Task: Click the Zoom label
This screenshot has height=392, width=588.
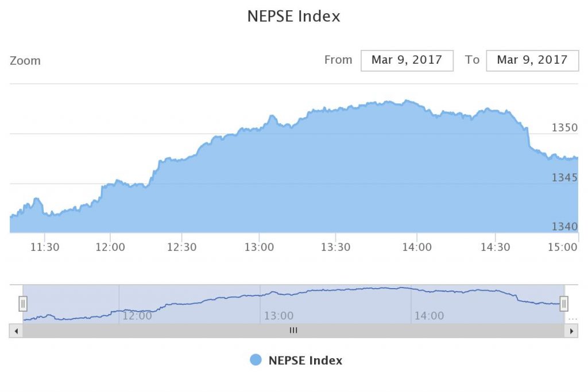Action: pyautogui.click(x=25, y=60)
